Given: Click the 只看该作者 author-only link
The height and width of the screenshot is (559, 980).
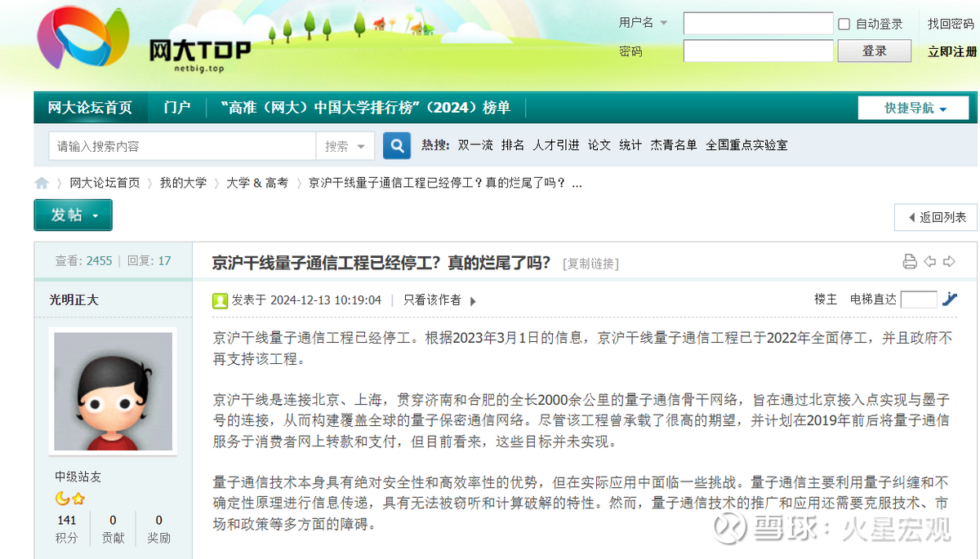Looking at the screenshot, I should click(432, 300).
